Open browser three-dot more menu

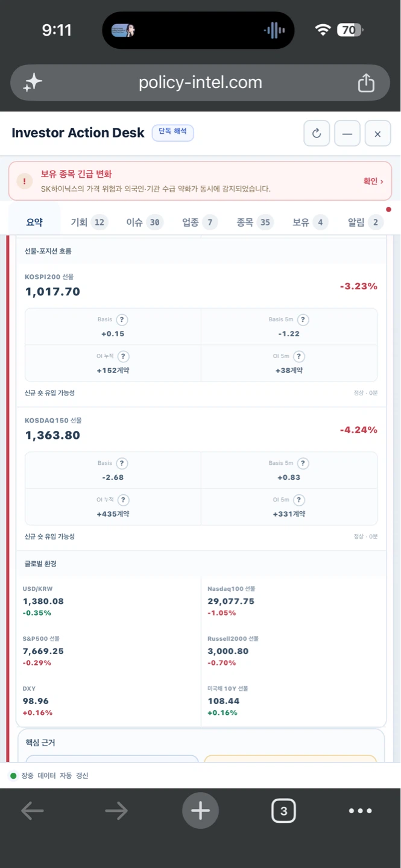[x=360, y=811]
